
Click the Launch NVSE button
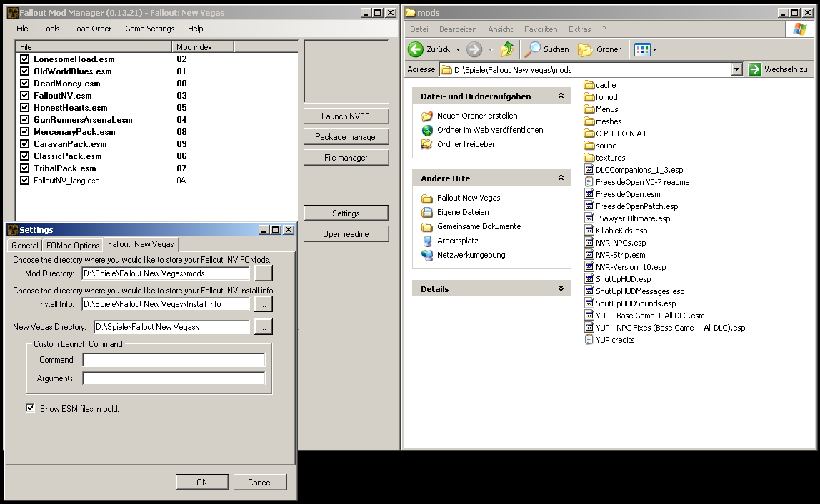tap(346, 116)
